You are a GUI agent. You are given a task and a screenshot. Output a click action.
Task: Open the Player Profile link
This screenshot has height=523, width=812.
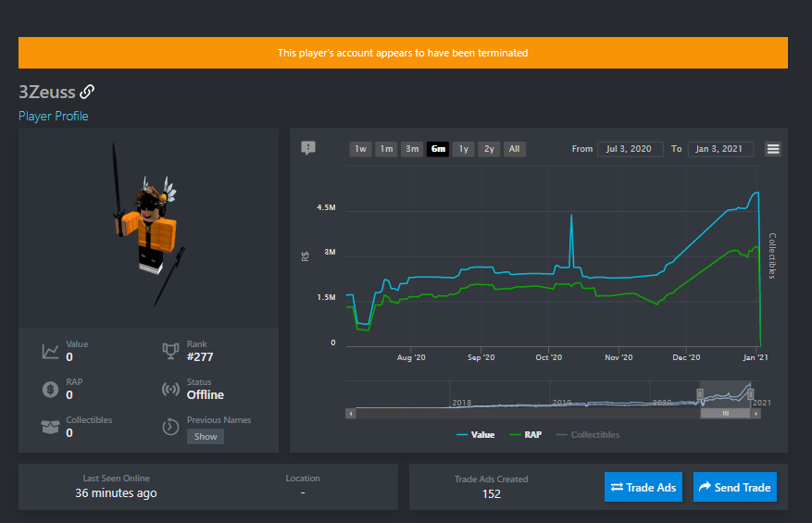54,116
